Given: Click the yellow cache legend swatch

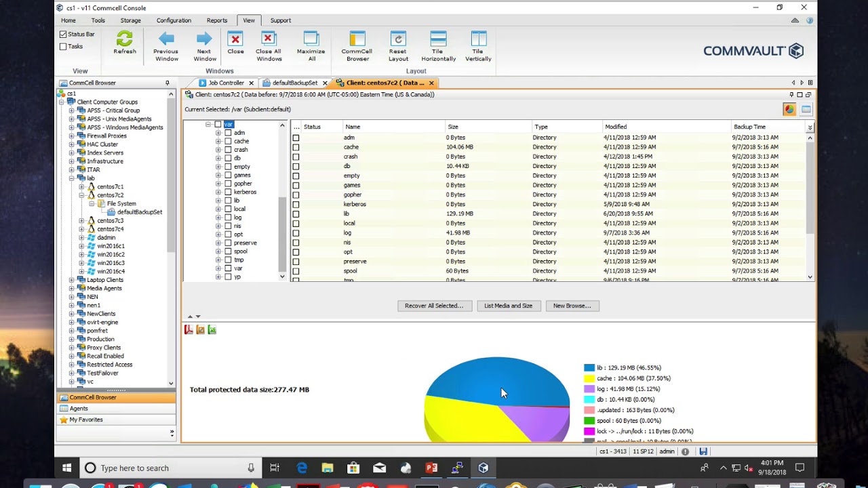Looking at the screenshot, I should (x=589, y=378).
